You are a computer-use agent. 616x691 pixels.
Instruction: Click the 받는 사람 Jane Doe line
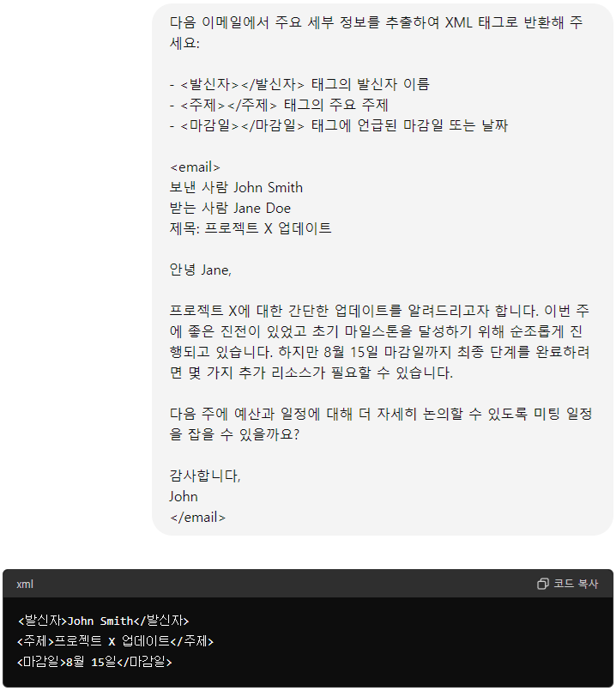tap(230, 208)
